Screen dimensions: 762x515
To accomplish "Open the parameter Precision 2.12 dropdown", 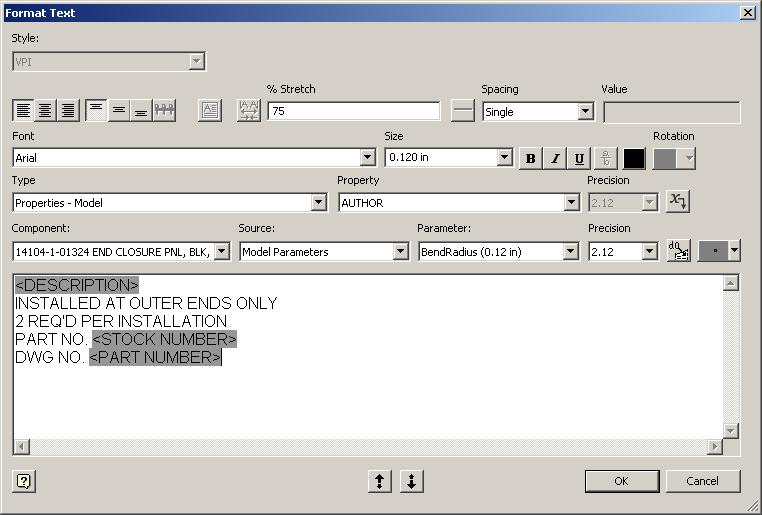I will [650, 252].
